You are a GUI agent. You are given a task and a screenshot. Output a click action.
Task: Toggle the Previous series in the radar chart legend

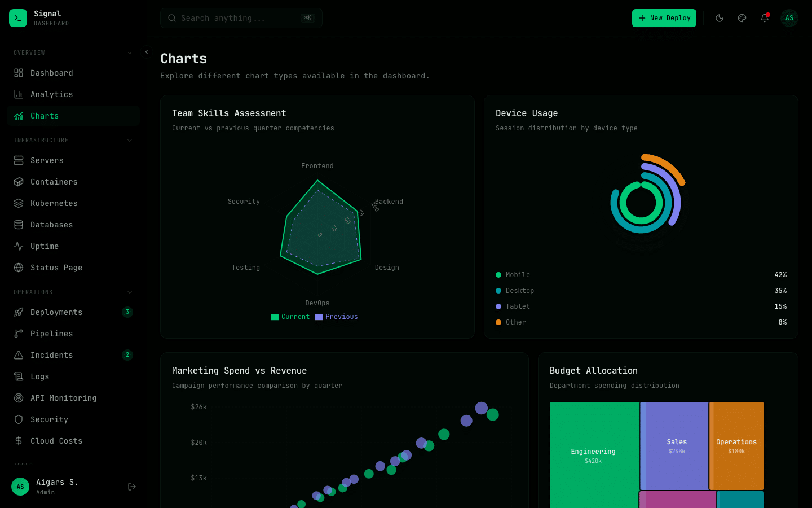337,317
